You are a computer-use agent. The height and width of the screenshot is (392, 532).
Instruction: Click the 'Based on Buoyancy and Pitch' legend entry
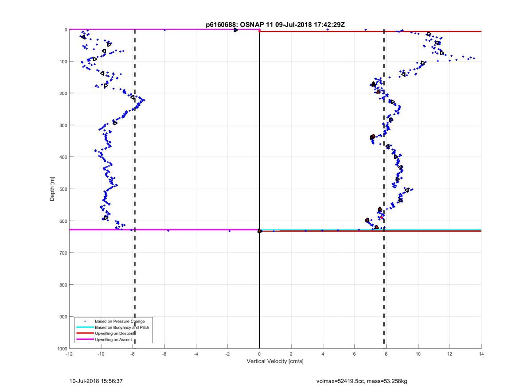[x=122, y=327]
